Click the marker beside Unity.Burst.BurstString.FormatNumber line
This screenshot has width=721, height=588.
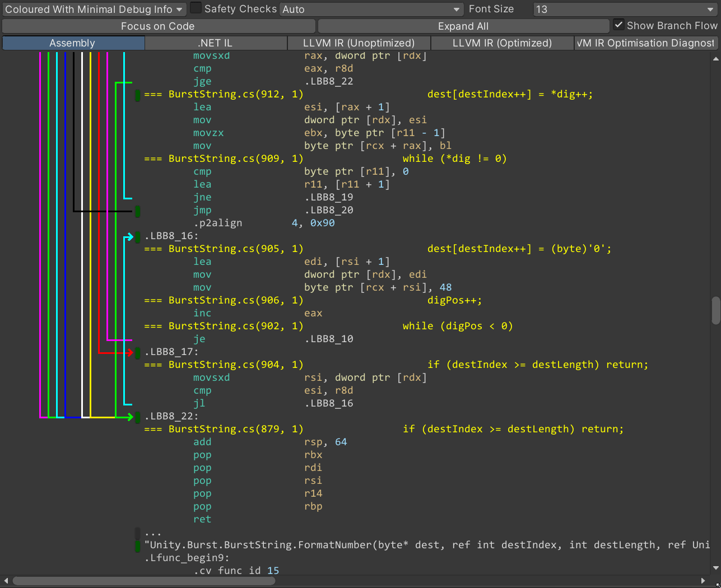137,545
